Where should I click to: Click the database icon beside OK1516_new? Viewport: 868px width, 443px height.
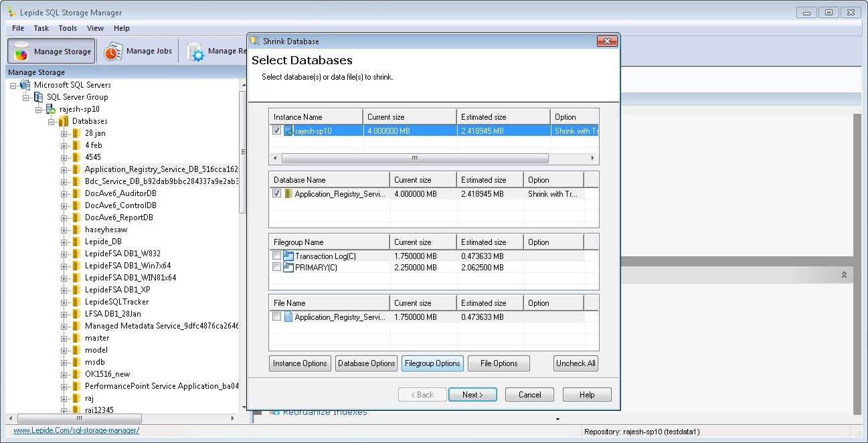coord(76,374)
